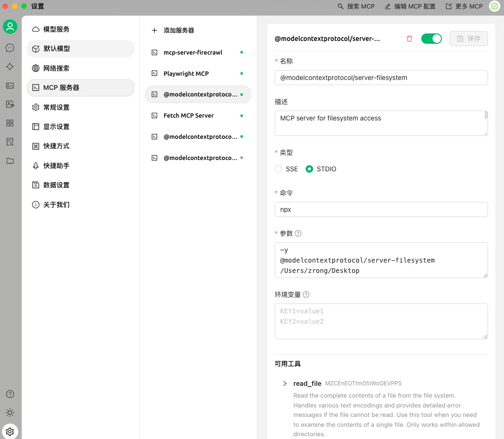Screen dimensions: 504x439
Task: Select Playwright MCP in server list
Action: [198, 73]
